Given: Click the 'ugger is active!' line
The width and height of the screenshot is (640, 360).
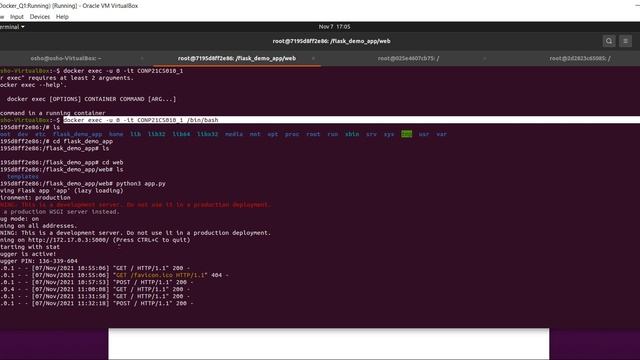Looking at the screenshot, I should click(x=28, y=254).
